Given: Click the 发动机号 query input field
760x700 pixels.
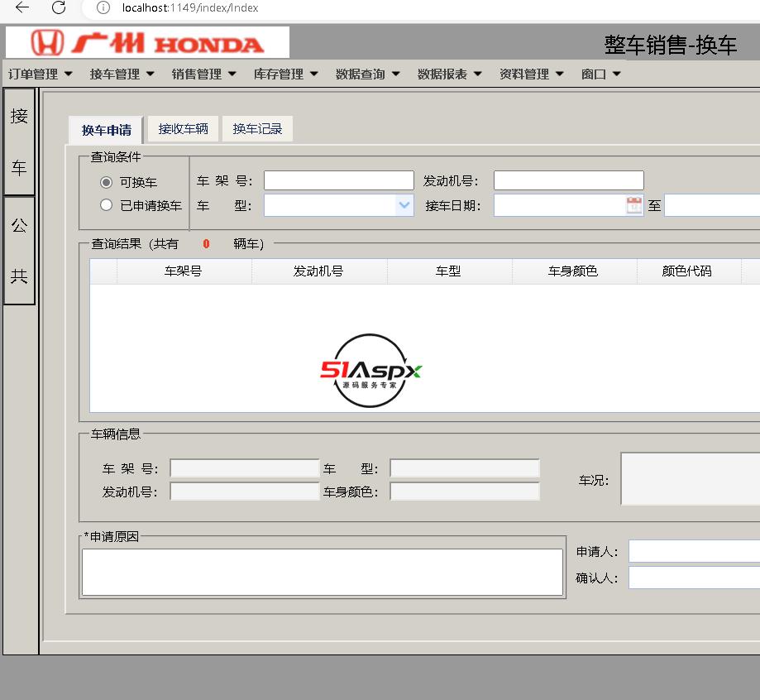Looking at the screenshot, I should tap(568, 180).
